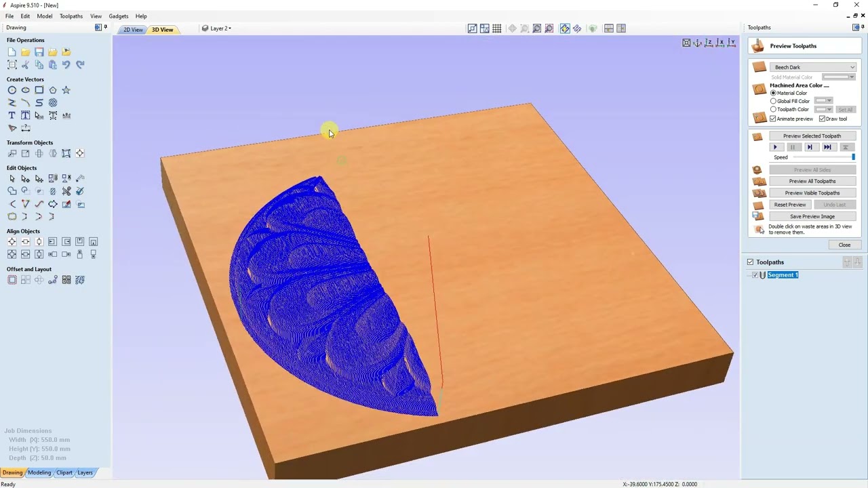The image size is (868, 488).
Task: Open the File menu
Action: coord(9,16)
